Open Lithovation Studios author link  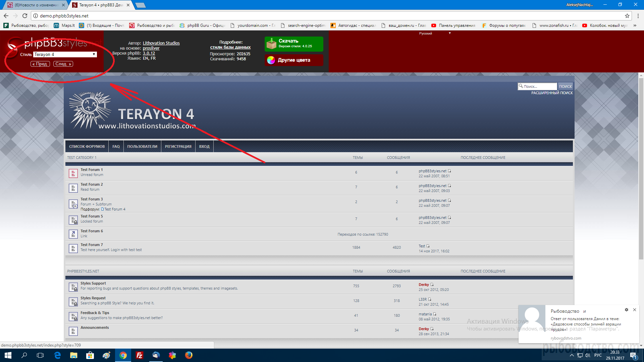point(161,43)
